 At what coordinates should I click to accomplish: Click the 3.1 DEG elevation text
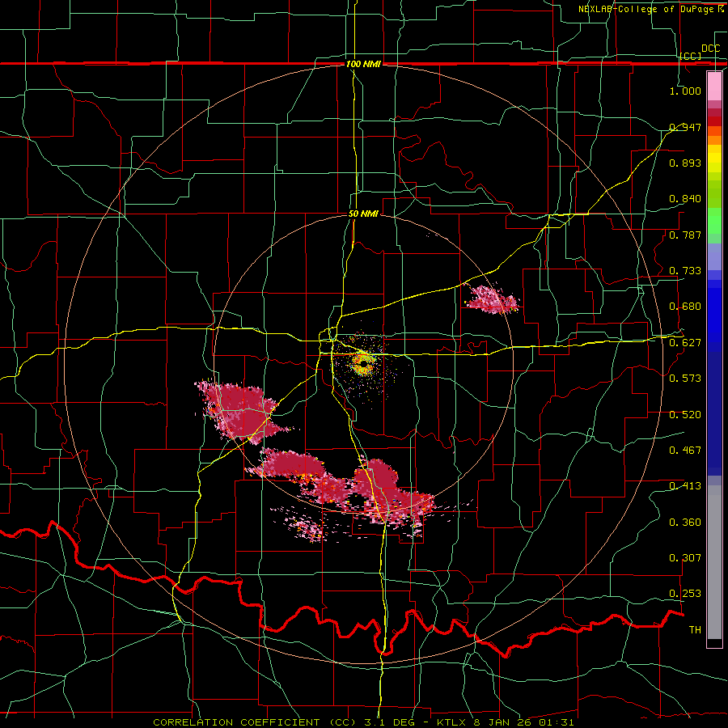coord(389,722)
